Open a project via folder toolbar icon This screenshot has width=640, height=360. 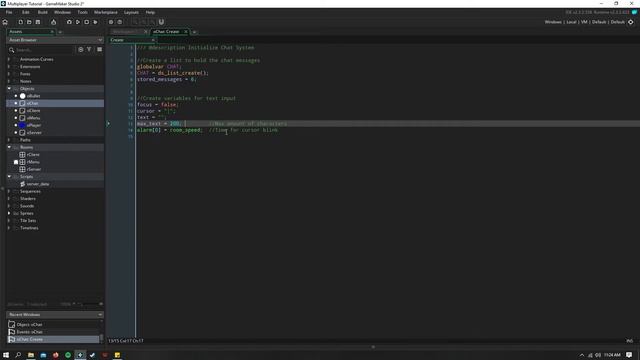(29, 22)
